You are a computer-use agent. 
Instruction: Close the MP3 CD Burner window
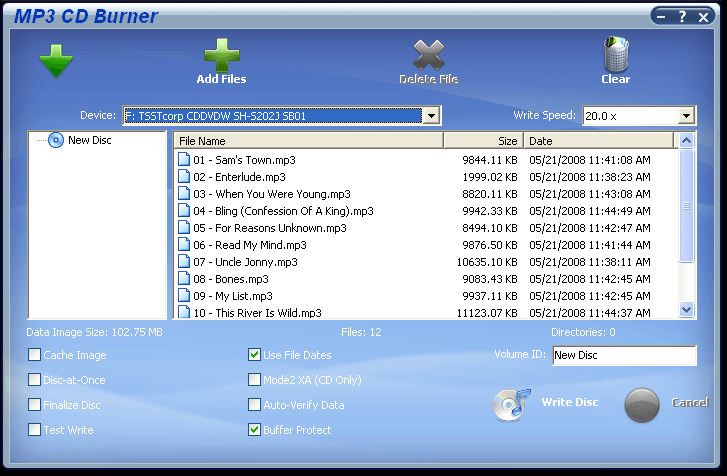[703, 17]
